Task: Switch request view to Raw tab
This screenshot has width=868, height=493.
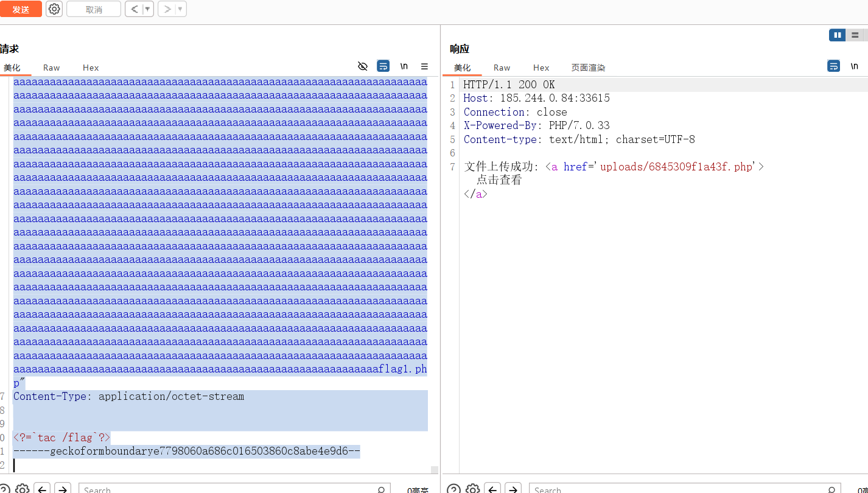Action: tap(52, 68)
